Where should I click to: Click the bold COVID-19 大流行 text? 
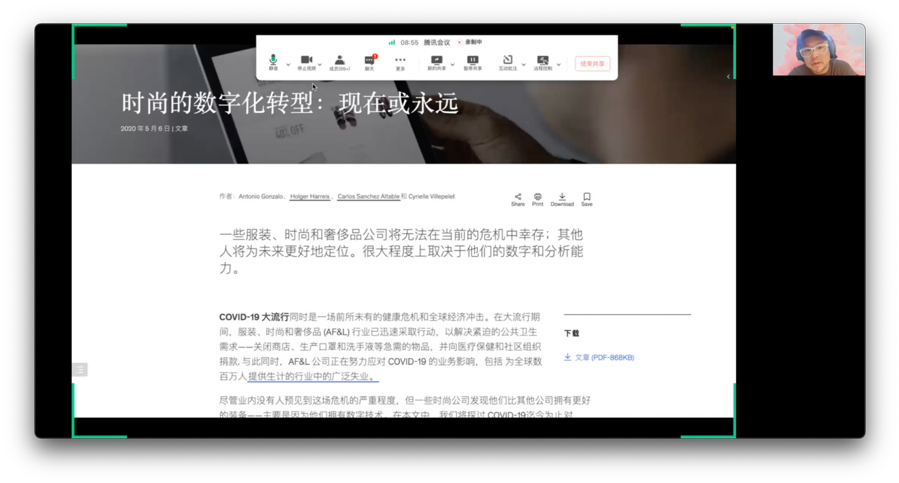254,317
